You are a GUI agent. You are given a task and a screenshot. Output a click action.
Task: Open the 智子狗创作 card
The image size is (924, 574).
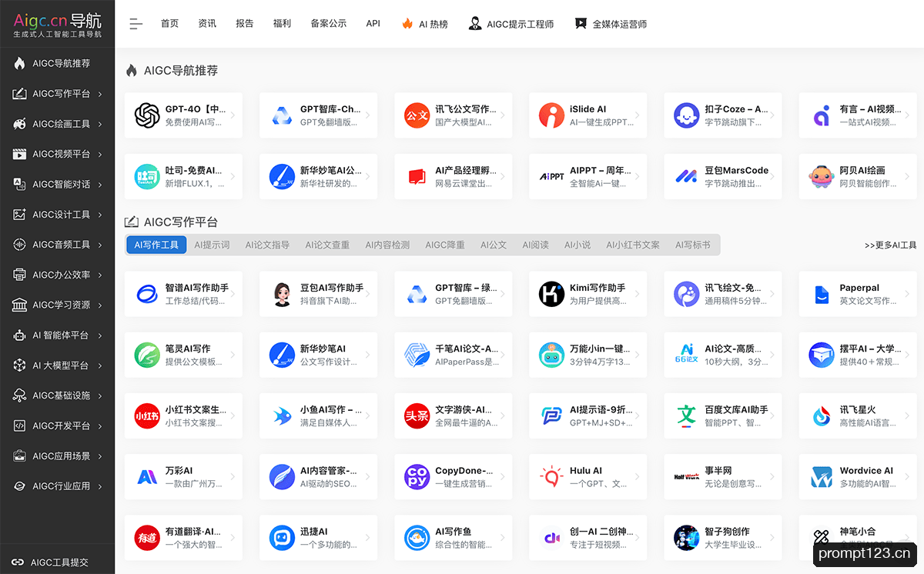point(723,538)
